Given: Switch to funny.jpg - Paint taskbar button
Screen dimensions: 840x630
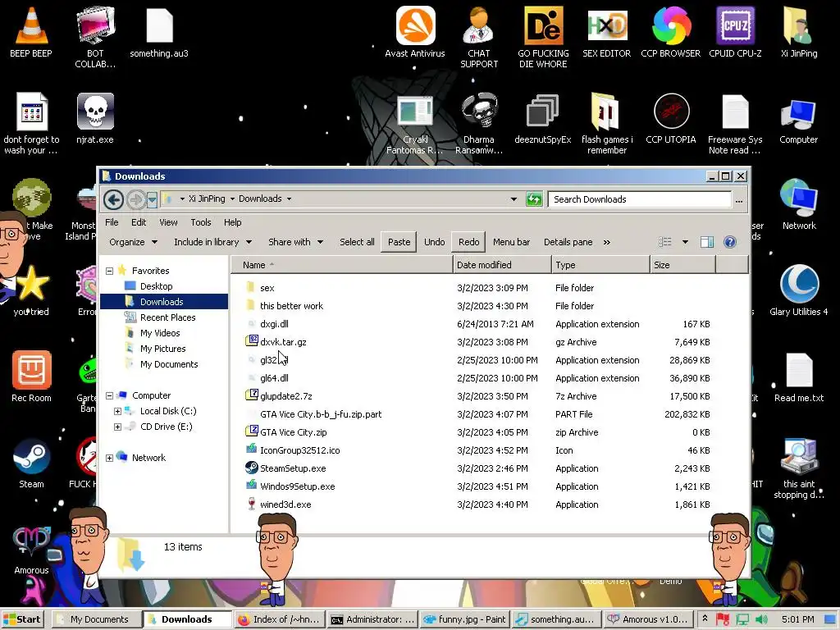Looking at the screenshot, I should (x=464, y=620).
